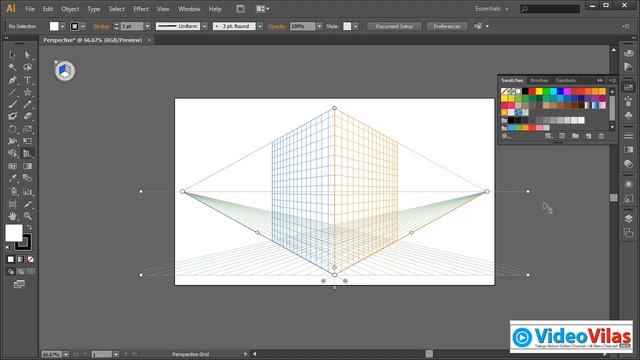Open the File menu
Image resolution: width=640 pixels, height=360 pixels.
tap(30, 9)
